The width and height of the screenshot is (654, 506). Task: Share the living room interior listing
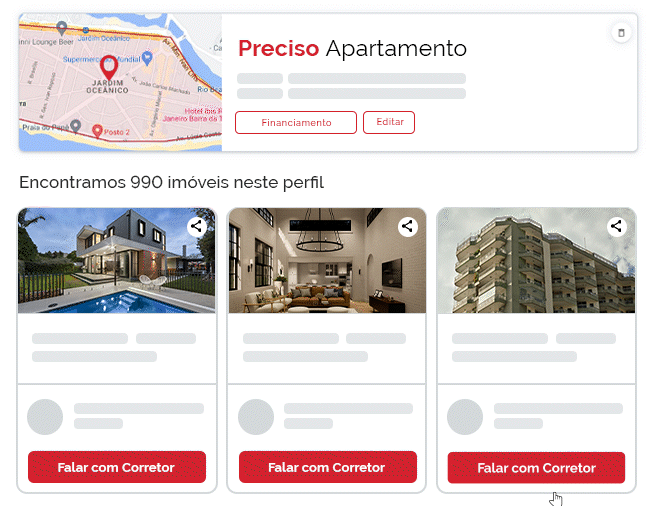[407, 227]
